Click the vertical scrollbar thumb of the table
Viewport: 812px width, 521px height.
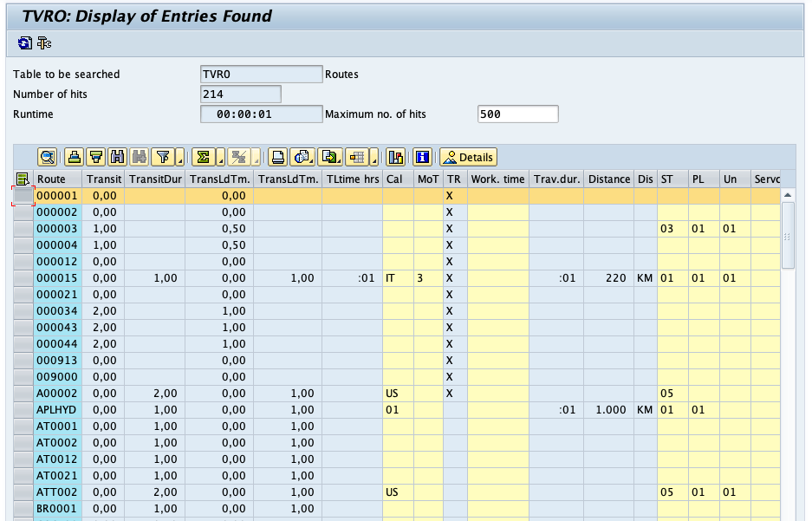pos(788,236)
